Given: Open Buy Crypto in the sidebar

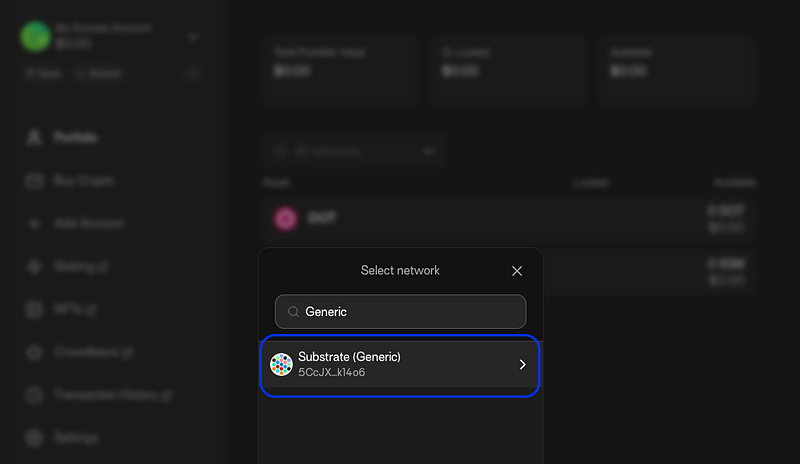Looking at the screenshot, I should point(84,181).
